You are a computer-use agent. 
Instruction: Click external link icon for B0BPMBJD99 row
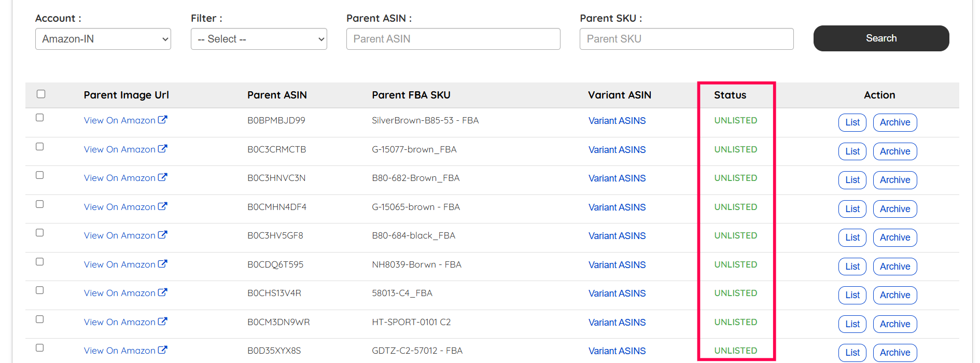tap(162, 120)
